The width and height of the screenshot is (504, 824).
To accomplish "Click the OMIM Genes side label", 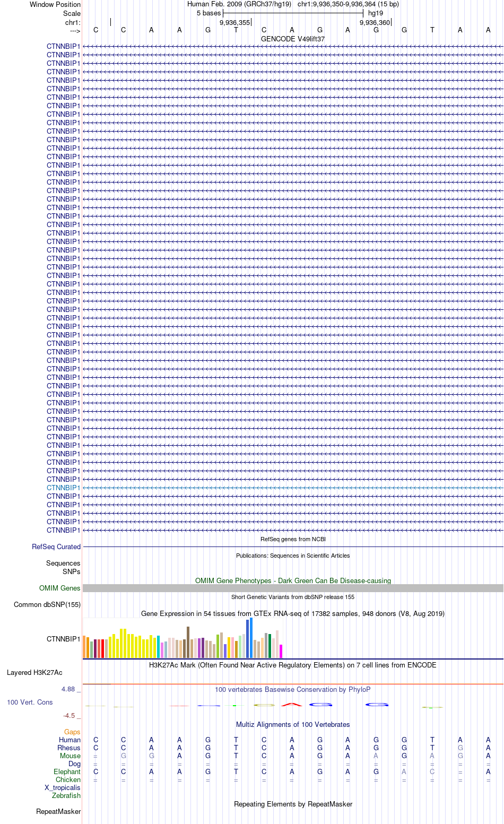I will tap(60, 588).
